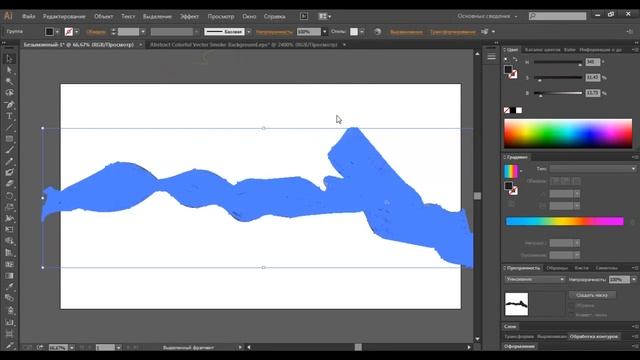The image size is (640, 360).
Task: Select the Scale tool
Action: tap(9, 207)
